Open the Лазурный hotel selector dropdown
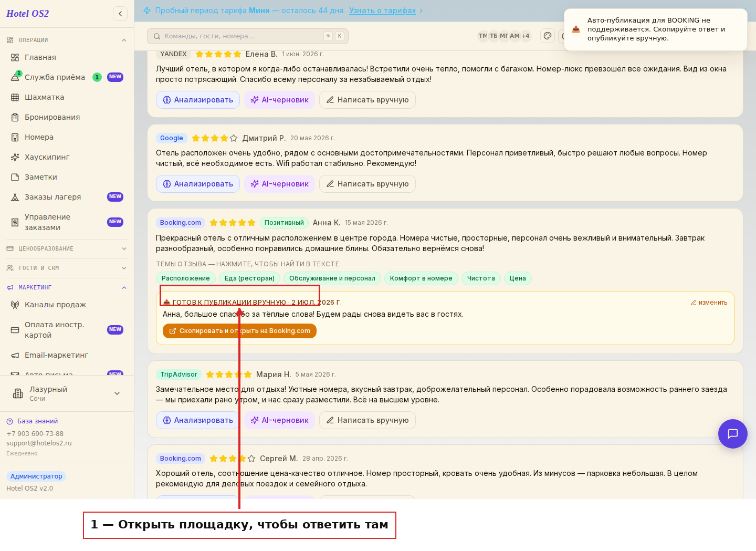 [67, 393]
